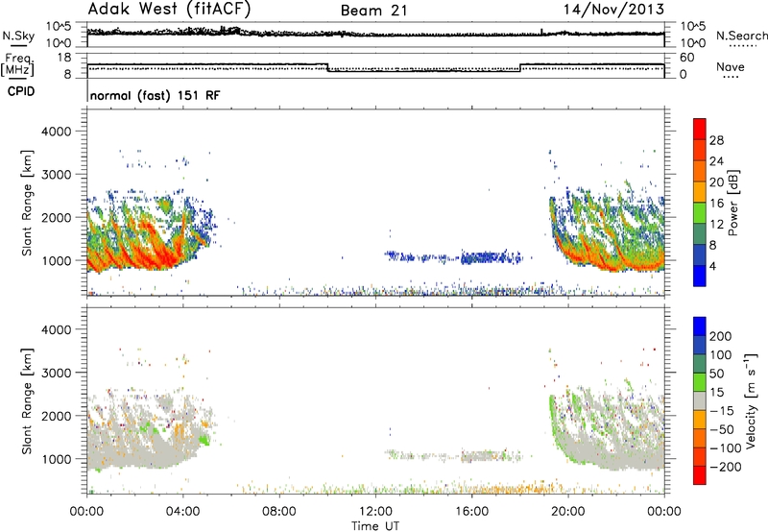768x532 pixels.
Task: Click the '16:00' time axis tick label
Action: point(471,512)
